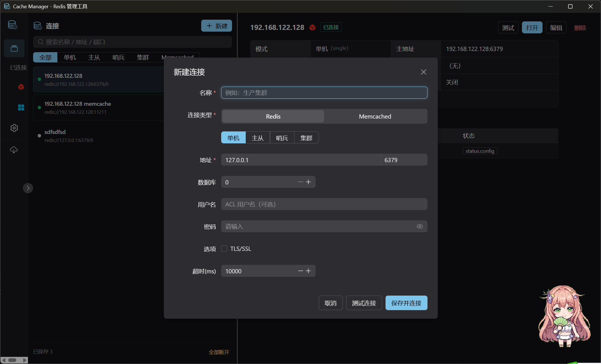
Task: Click the 取消 button
Action: [330, 303]
